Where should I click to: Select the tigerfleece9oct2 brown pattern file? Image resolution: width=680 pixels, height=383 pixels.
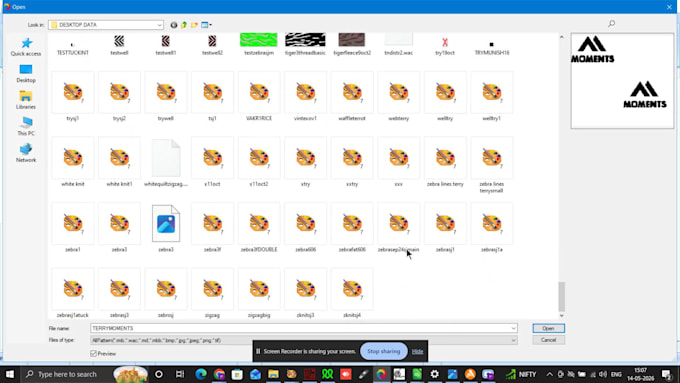(352, 43)
